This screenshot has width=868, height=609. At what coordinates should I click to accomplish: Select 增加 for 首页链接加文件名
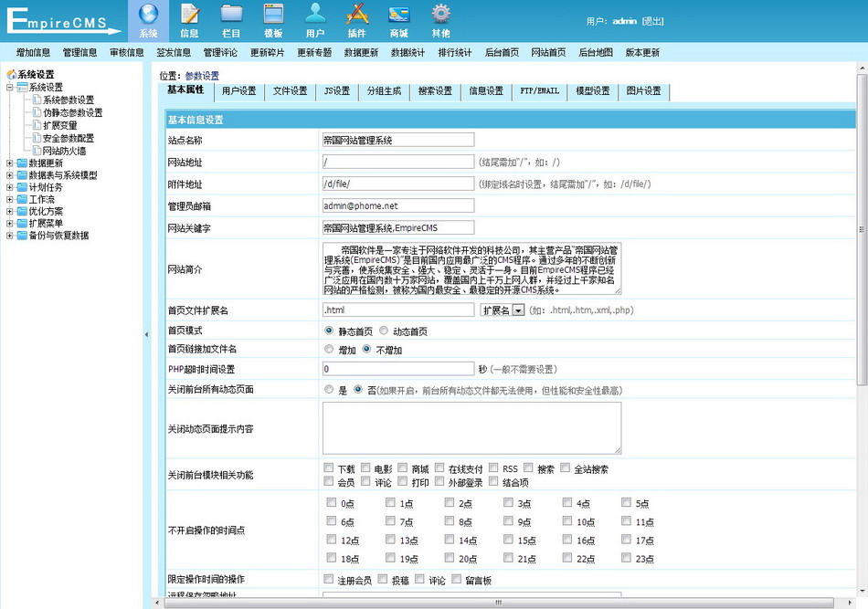point(329,349)
